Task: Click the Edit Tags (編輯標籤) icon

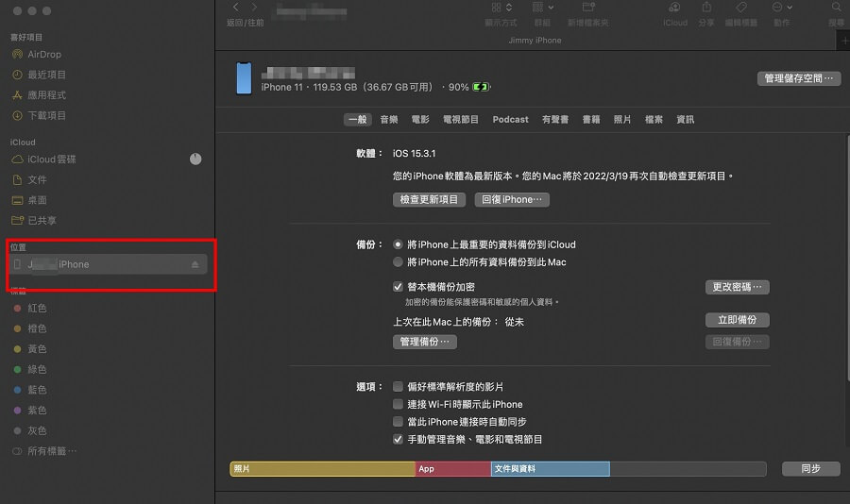Action: click(x=740, y=8)
